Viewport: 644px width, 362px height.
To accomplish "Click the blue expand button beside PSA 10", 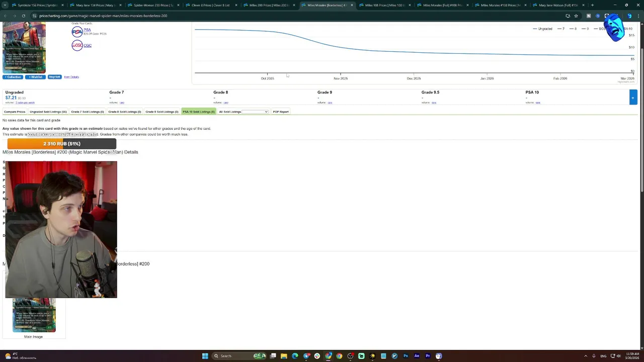I will point(633,98).
